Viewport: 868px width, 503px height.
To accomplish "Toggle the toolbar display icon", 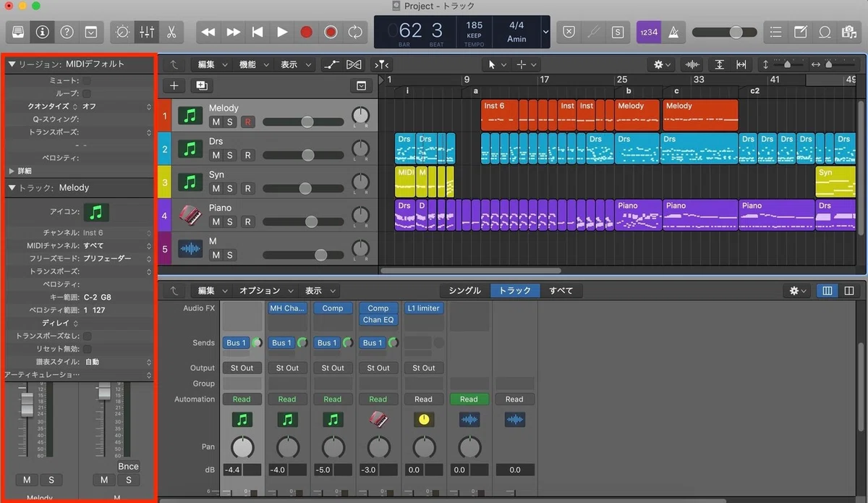I will 90,32.
